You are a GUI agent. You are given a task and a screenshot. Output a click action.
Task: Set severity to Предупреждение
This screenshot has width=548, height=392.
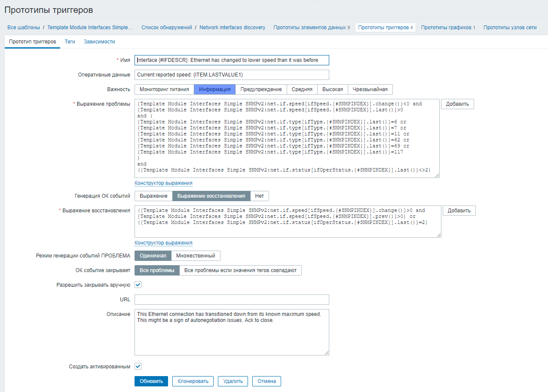(261, 89)
